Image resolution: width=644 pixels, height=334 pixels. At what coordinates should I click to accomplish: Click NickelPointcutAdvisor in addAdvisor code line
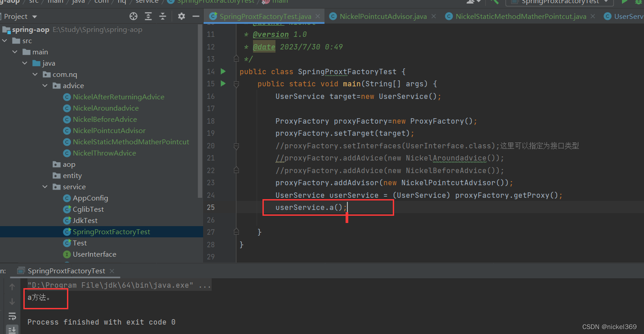click(449, 183)
